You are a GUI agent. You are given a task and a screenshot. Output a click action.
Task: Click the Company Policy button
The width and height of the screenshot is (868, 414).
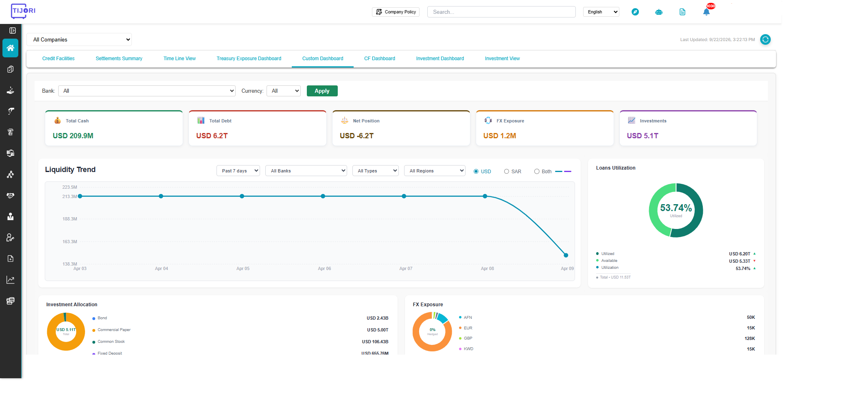tap(396, 12)
